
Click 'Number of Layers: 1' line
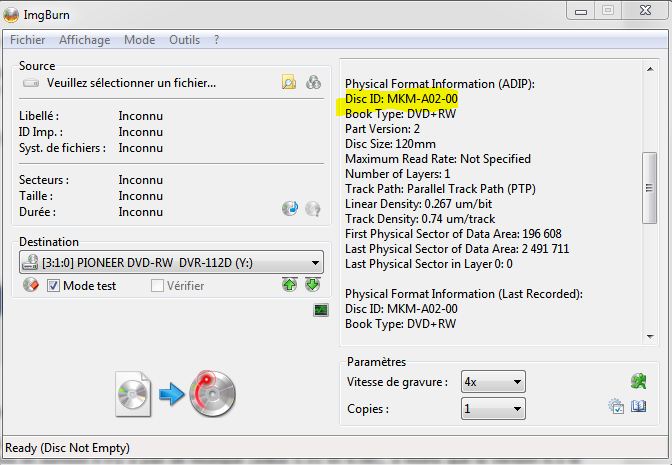pyautogui.click(x=397, y=174)
